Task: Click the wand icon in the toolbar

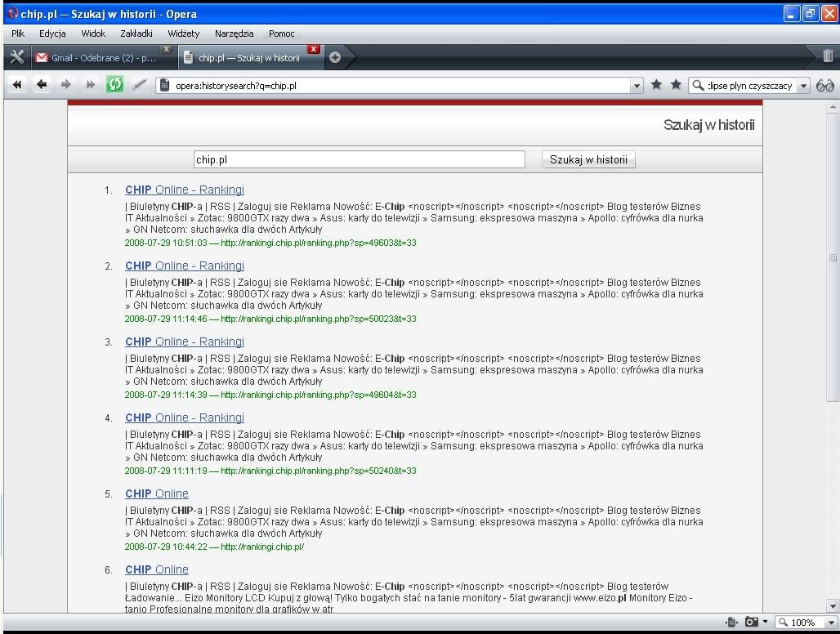Action: pyautogui.click(x=139, y=85)
